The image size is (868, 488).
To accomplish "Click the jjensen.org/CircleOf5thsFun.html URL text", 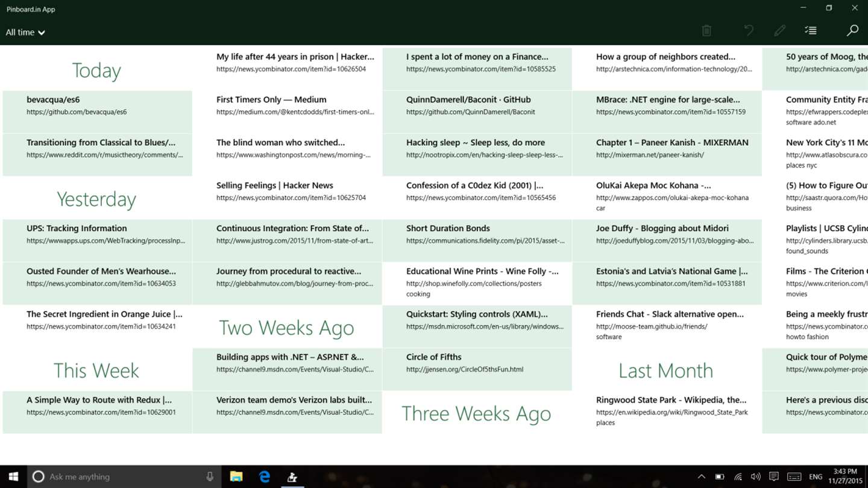I will click(x=465, y=369).
